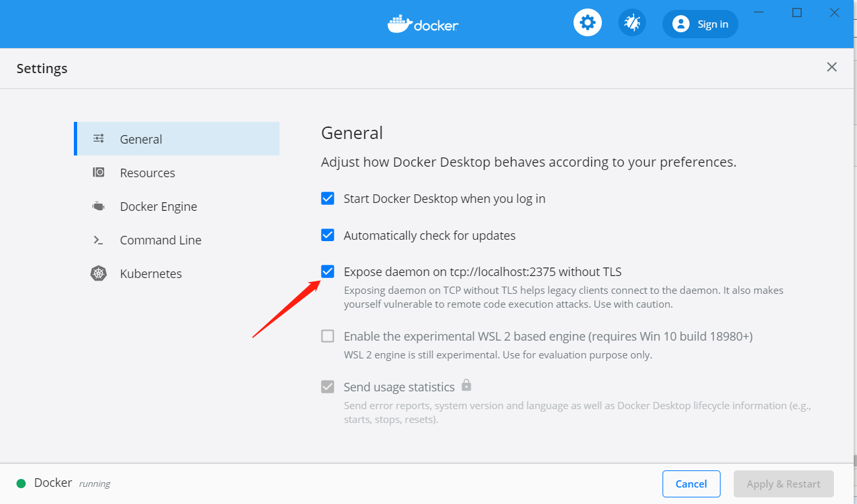Select the Resources settings tab
This screenshot has width=857, height=504.
click(148, 173)
